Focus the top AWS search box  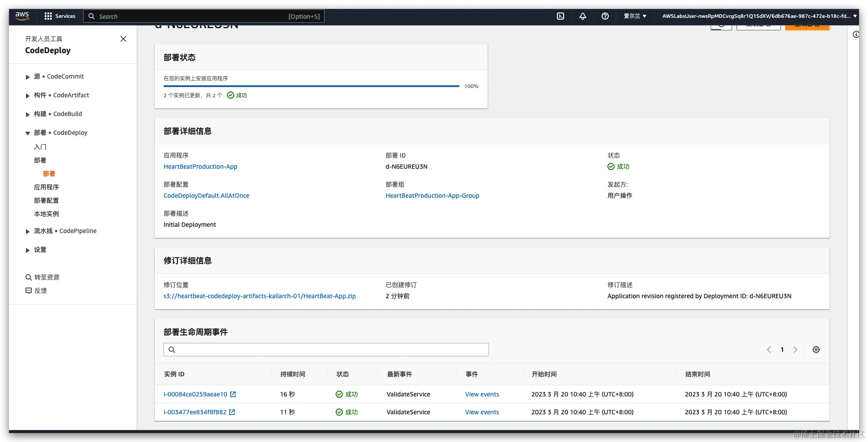click(204, 16)
